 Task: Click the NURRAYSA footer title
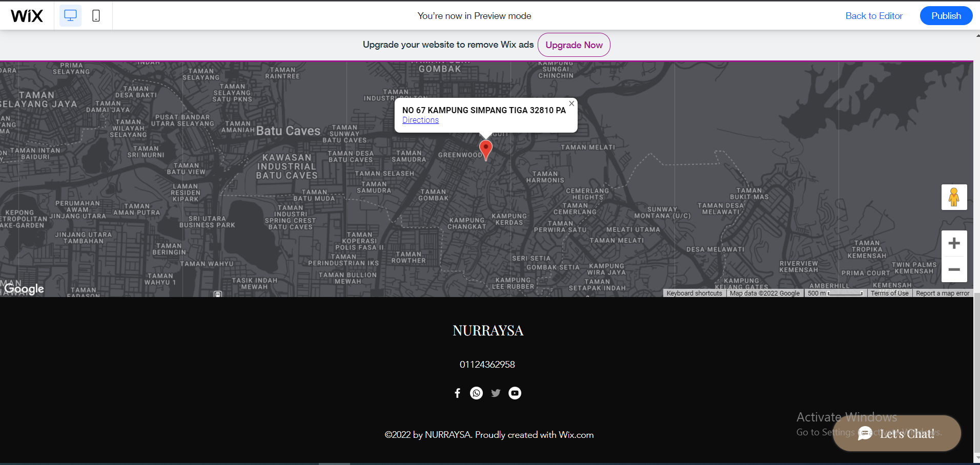[488, 331]
